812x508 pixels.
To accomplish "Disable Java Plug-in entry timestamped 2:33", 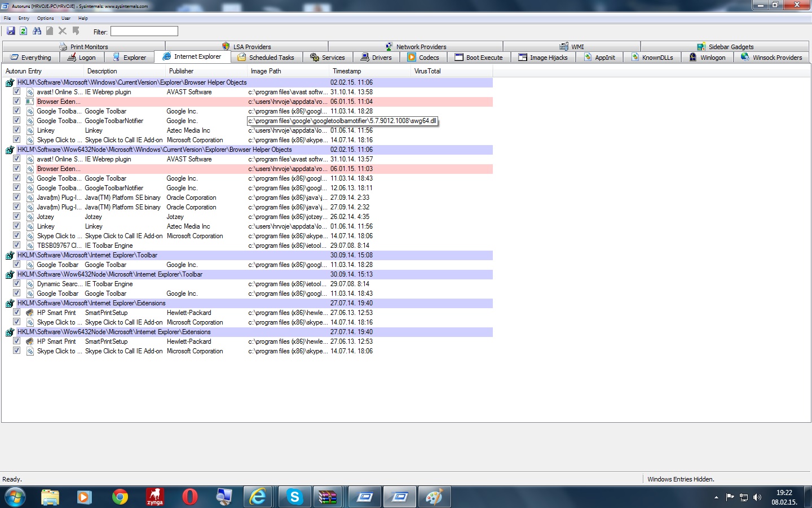I will point(17,197).
